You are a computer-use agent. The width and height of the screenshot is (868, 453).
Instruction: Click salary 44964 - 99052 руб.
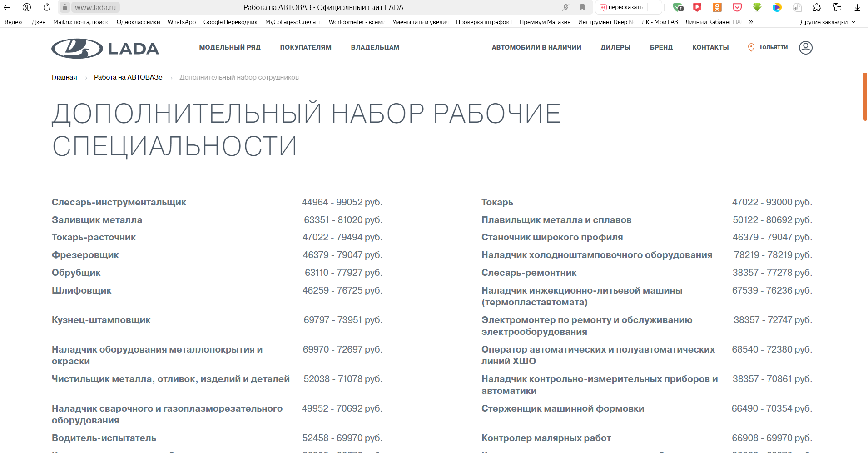point(342,202)
